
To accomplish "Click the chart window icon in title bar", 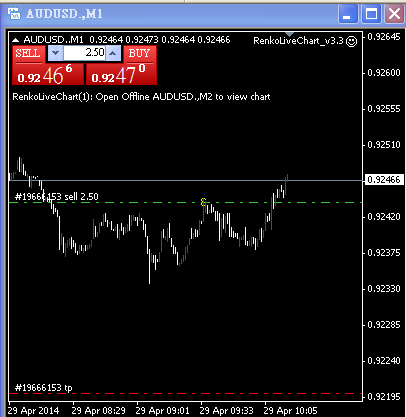I will tap(14, 14).
